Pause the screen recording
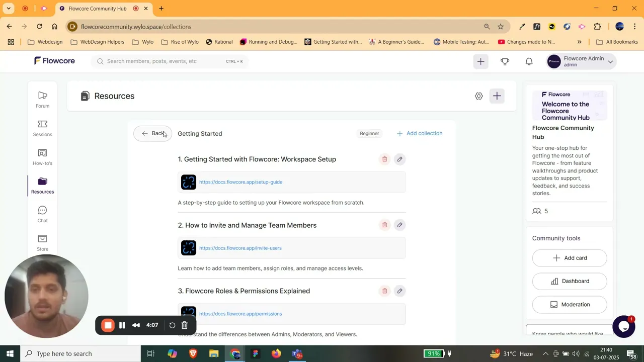The image size is (644, 362). [x=122, y=325]
